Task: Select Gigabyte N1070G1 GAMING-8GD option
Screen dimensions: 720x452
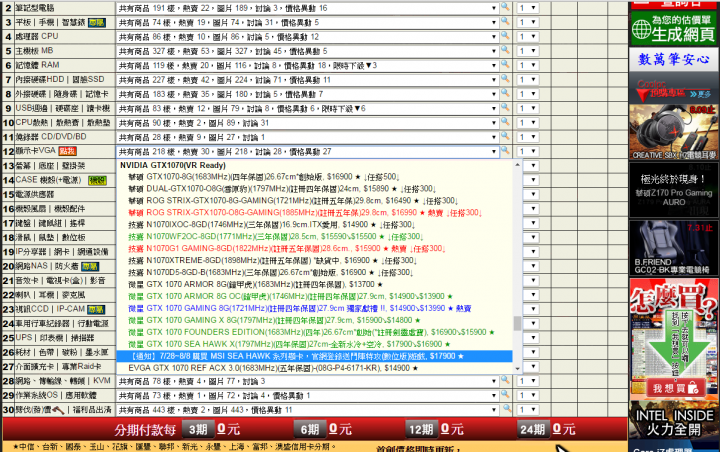Action: coord(314,249)
